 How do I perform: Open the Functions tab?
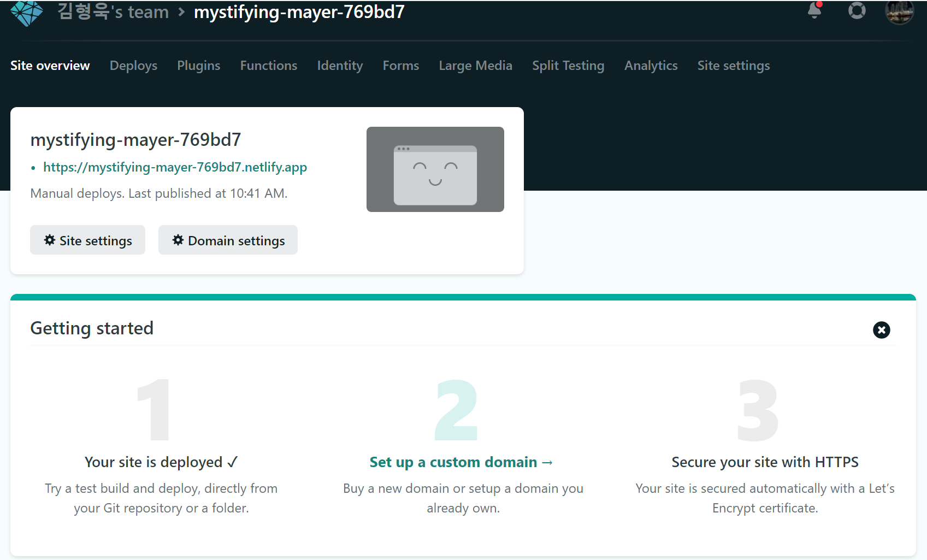pos(269,66)
